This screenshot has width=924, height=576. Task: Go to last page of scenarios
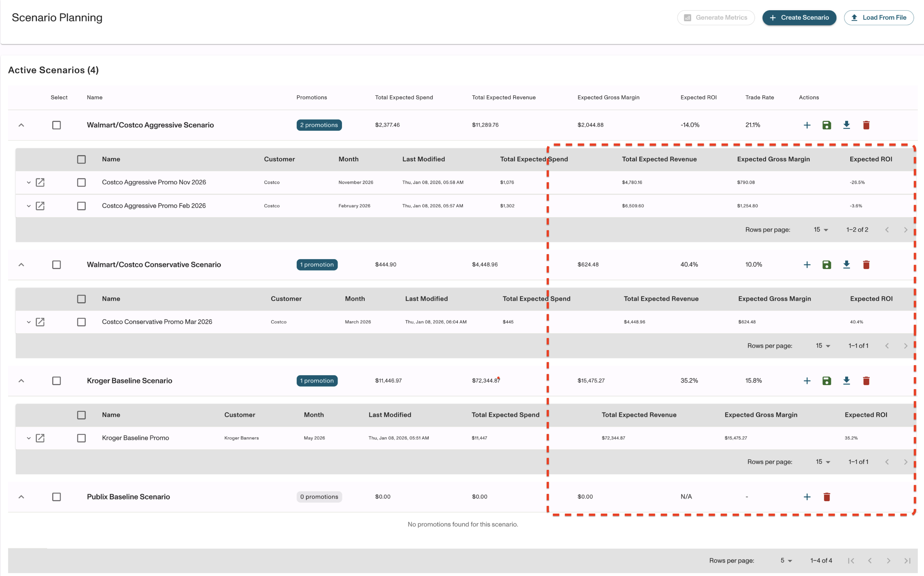tap(907, 560)
